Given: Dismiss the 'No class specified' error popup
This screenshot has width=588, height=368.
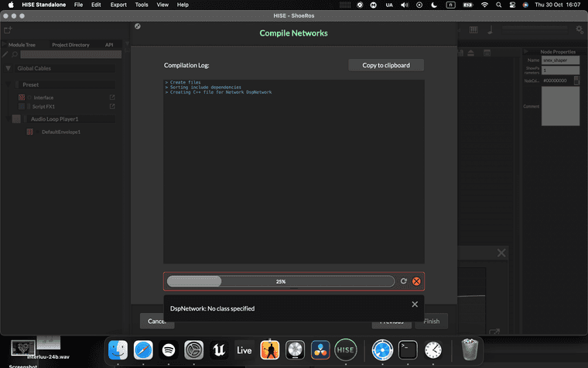Looking at the screenshot, I should 415,304.
